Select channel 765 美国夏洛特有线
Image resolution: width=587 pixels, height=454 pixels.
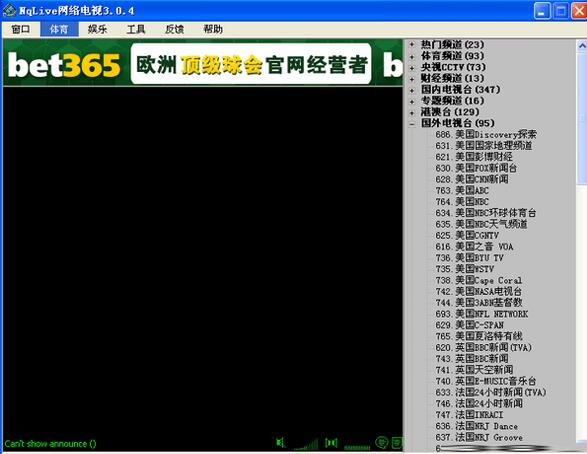click(479, 336)
